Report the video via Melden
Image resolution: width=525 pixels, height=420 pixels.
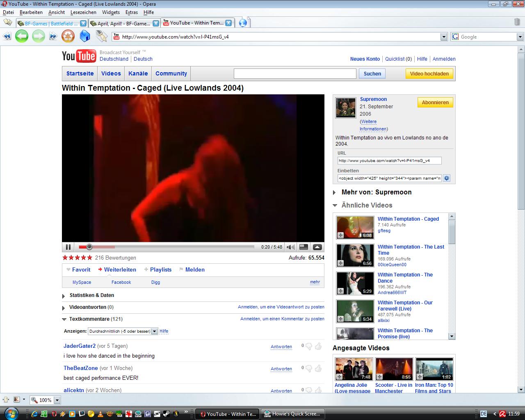(195, 269)
